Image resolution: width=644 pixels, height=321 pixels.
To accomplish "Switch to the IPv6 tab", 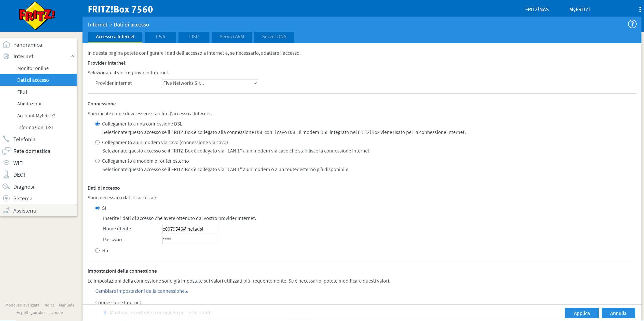I will point(160,37).
